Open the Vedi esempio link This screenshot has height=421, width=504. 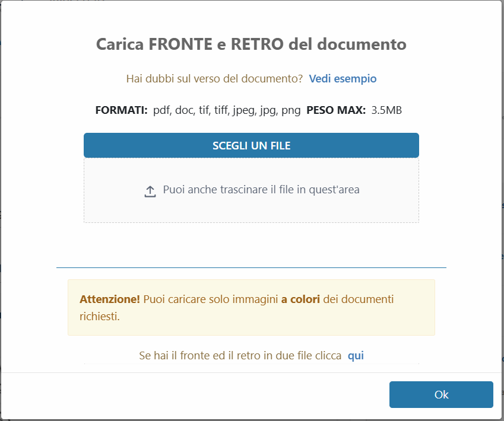[x=343, y=78]
